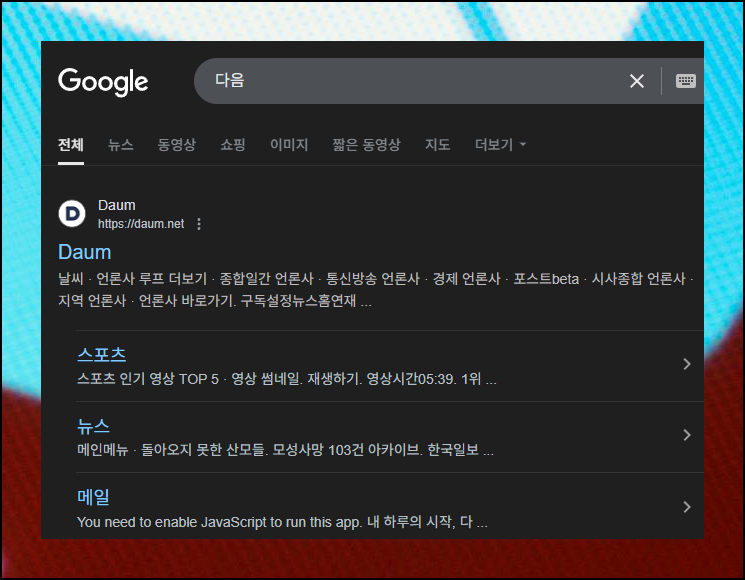The width and height of the screenshot is (745, 580).
Task: Switch to the 뉴스 search tab
Action: [x=121, y=144]
